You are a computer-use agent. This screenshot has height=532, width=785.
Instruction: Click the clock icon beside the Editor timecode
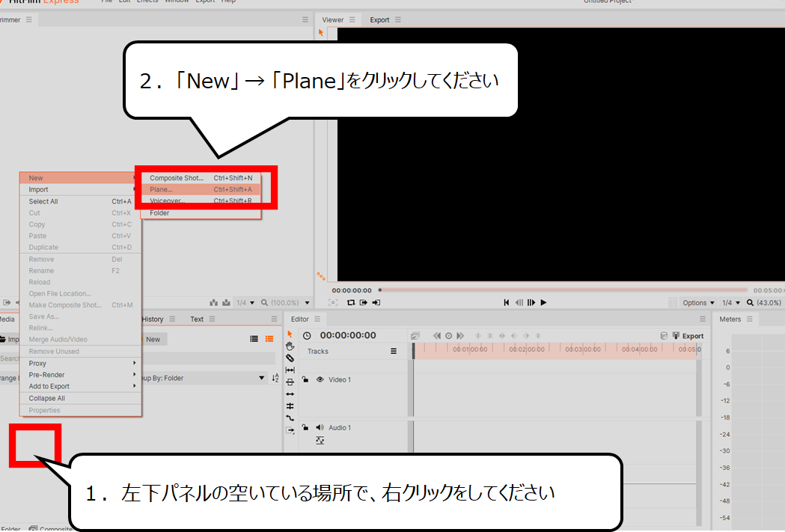[308, 336]
